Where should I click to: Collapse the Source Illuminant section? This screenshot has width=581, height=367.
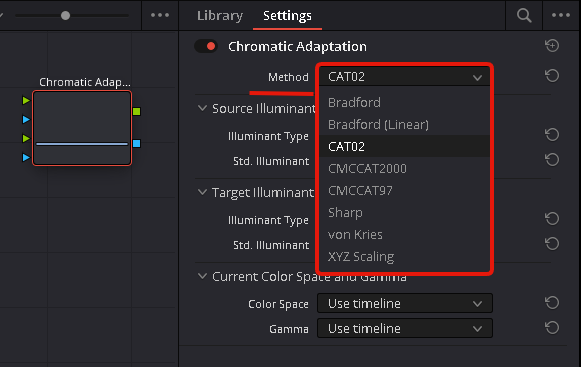pos(202,108)
